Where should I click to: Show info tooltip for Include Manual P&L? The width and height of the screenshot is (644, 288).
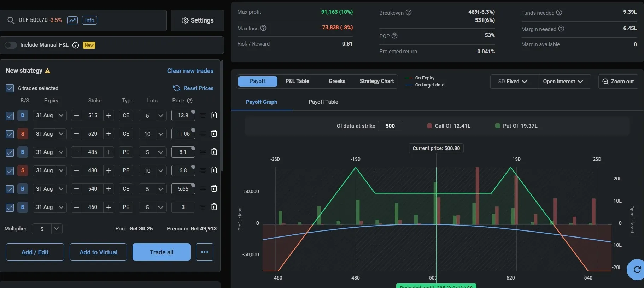pos(75,45)
